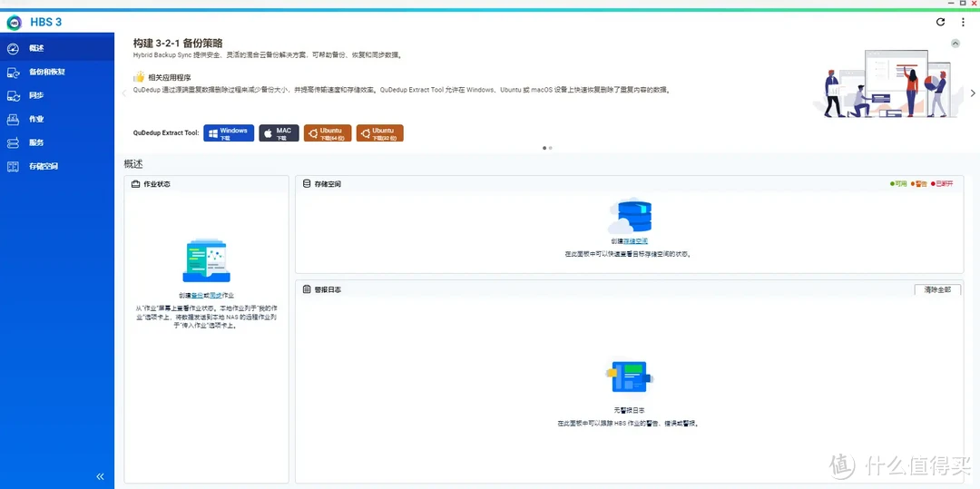Viewport: 980px width, 489px height.
Task: Click the 构建 3-2-1 备份策略 heading
Action: [178, 43]
